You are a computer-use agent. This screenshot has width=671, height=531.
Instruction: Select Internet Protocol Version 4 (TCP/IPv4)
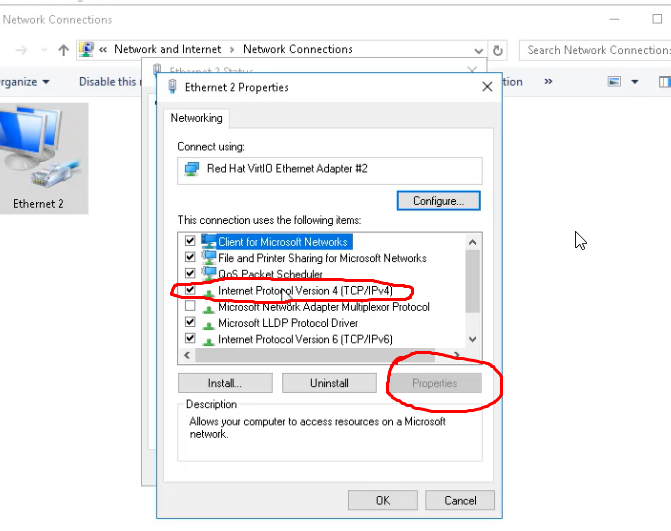(305, 291)
